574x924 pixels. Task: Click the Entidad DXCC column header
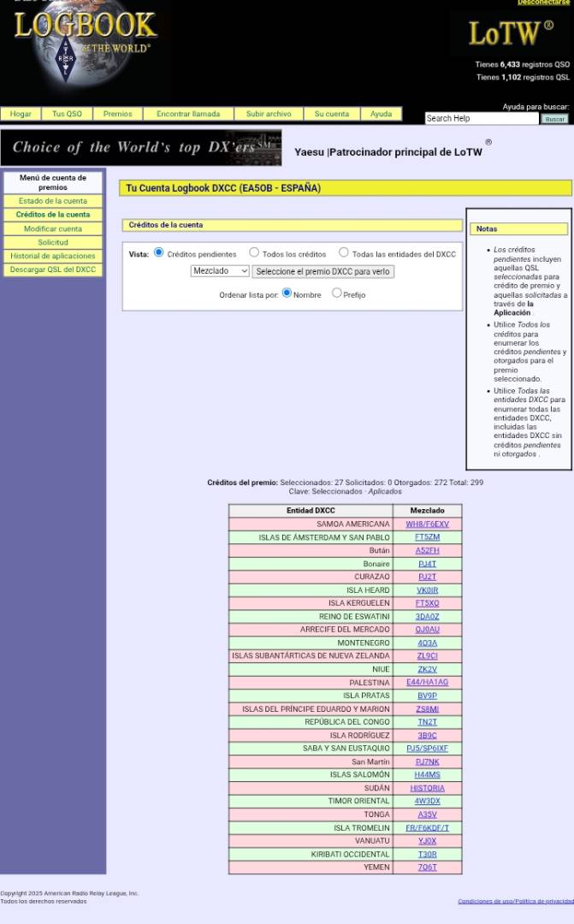point(311,510)
